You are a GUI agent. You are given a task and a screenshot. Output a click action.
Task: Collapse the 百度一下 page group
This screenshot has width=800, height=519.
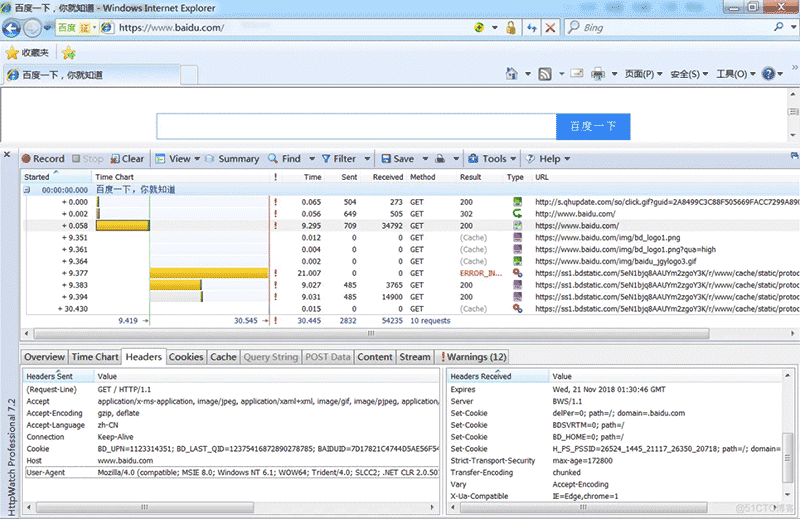[28, 189]
